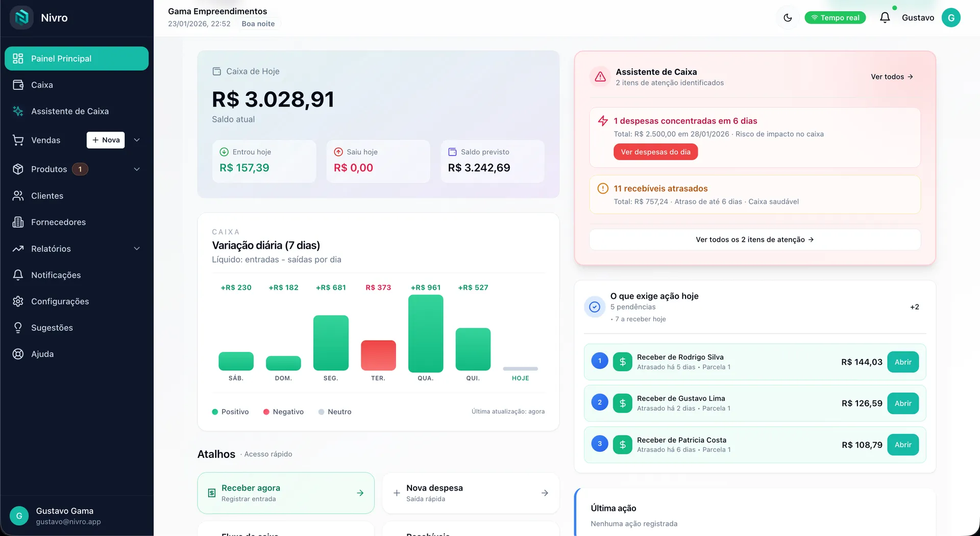The height and width of the screenshot is (536, 980).
Task: Expand the Vendas submenu chevron
Action: tap(137, 140)
